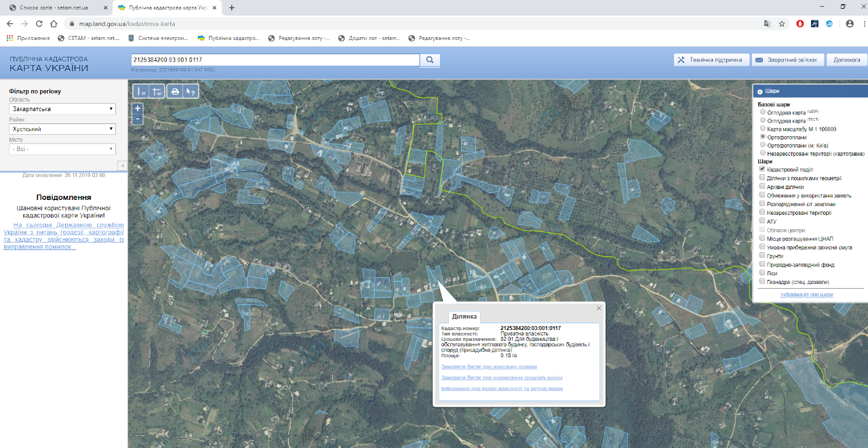This screenshot has height=448, width=868.
Task: Click Зворотний зв'язок button
Action: [x=788, y=60]
